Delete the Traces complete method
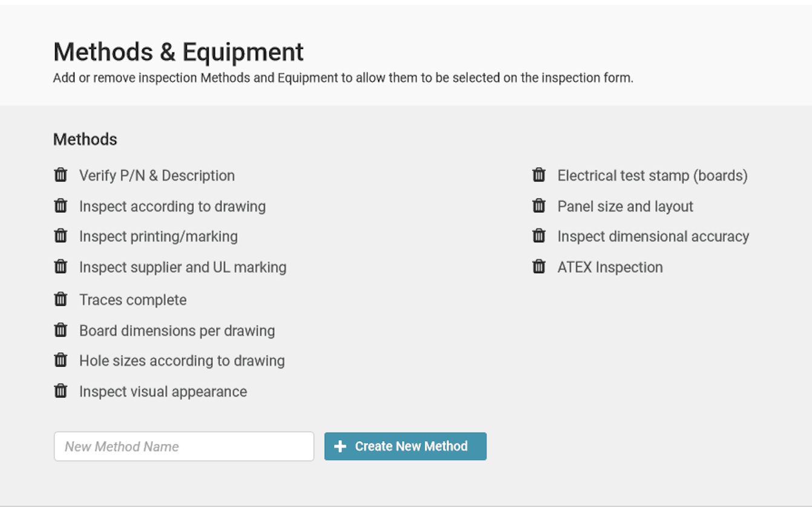The width and height of the screenshot is (812, 507). (61, 299)
